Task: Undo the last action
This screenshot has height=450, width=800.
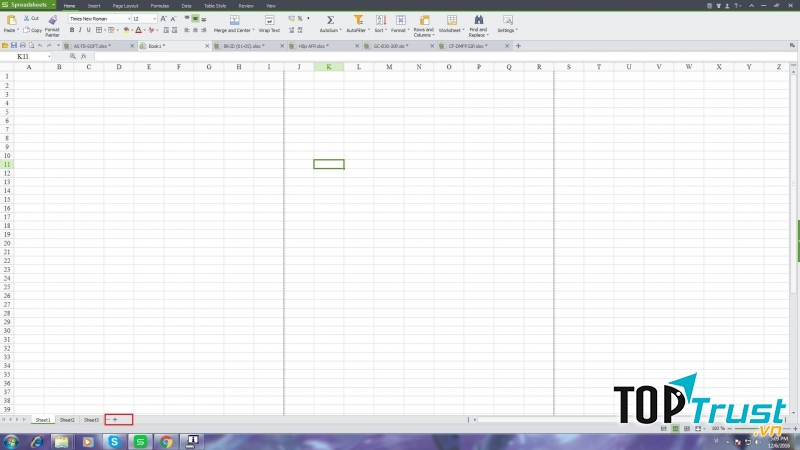Action: pyautogui.click(x=40, y=46)
